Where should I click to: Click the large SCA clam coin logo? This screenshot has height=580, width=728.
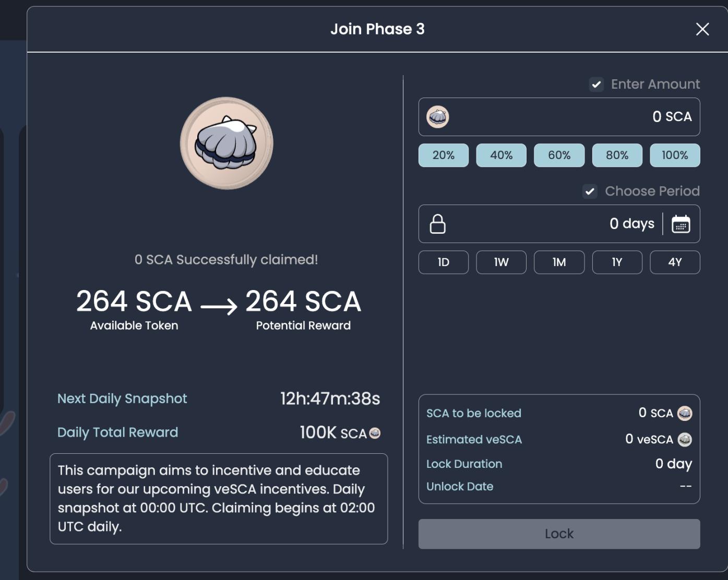(x=226, y=143)
